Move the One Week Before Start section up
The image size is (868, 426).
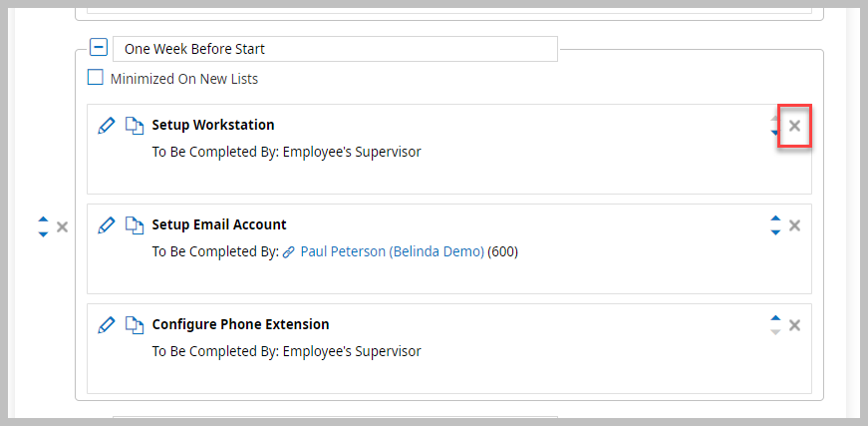point(43,220)
